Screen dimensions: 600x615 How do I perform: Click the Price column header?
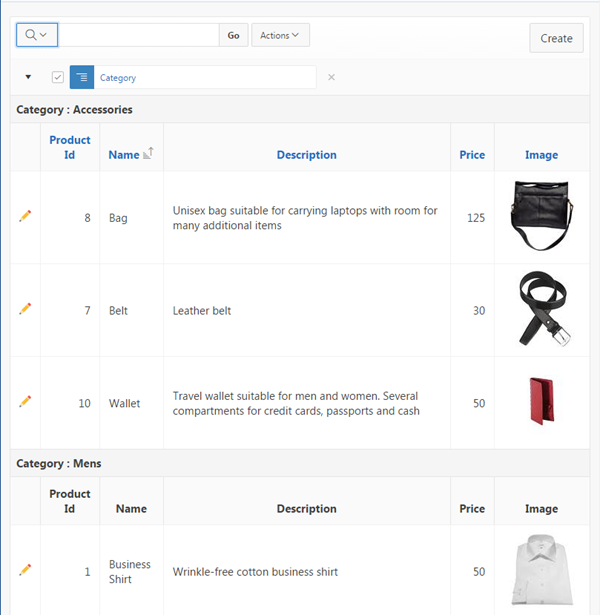[472, 155]
